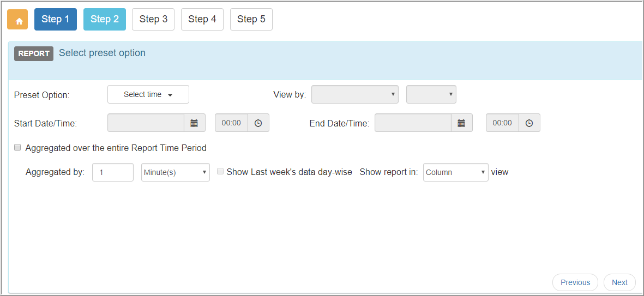Screen dimensions: 644x296
Task: Click the Start Date text field
Action: [x=146, y=123]
